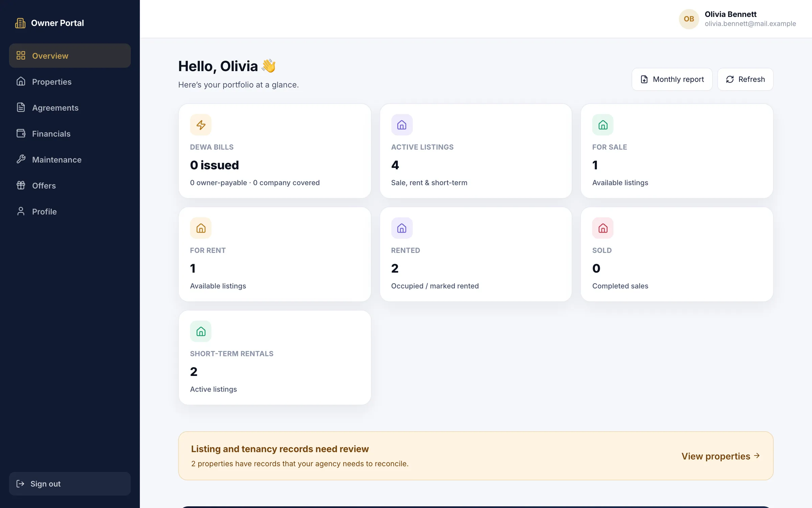Click the house icon on Short-Term Rentals card
The height and width of the screenshot is (508, 812).
(201, 331)
